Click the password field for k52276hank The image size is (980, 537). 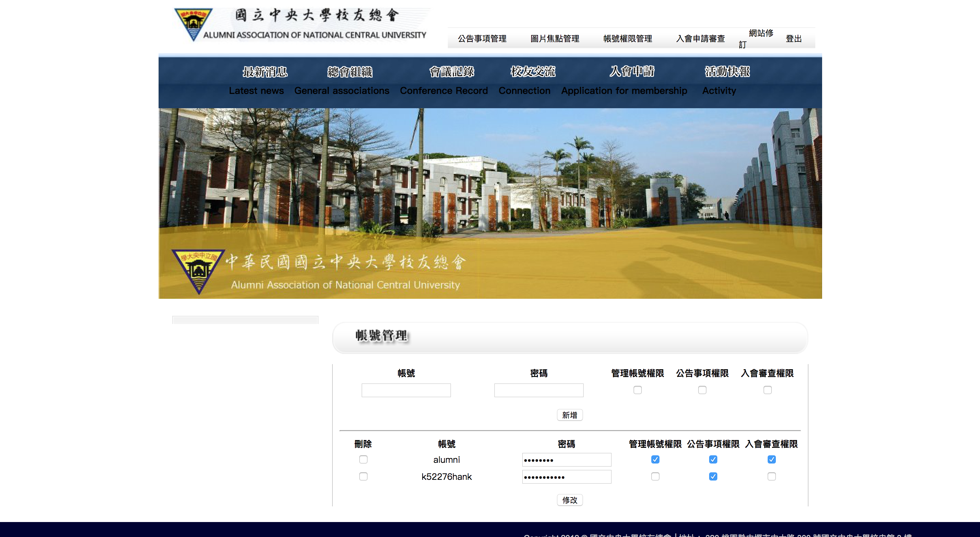pos(567,477)
